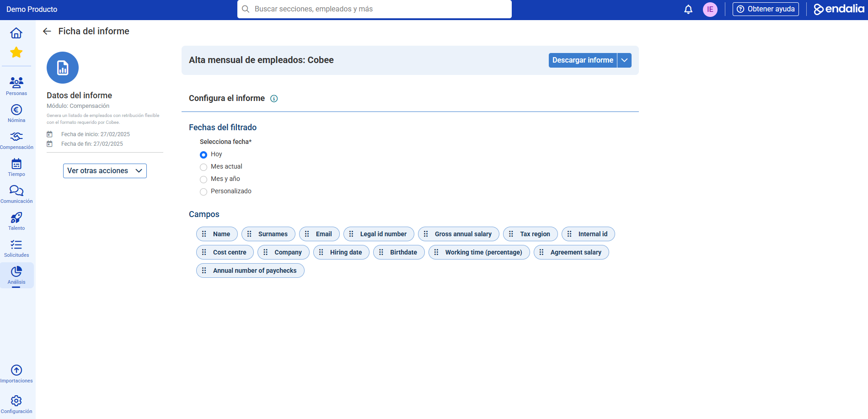The height and width of the screenshot is (419, 868).
Task: Click drag handle of Cost centre field
Action: coord(204,252)
